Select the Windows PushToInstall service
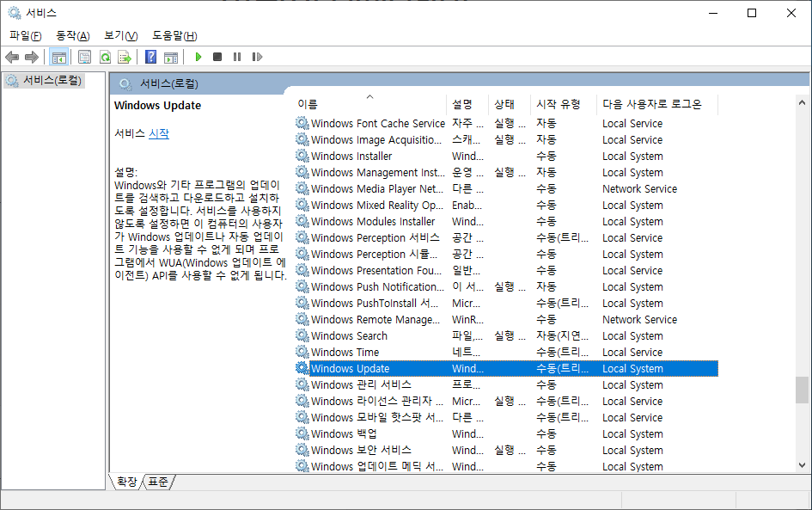812x510 pixels. (506, 304)
